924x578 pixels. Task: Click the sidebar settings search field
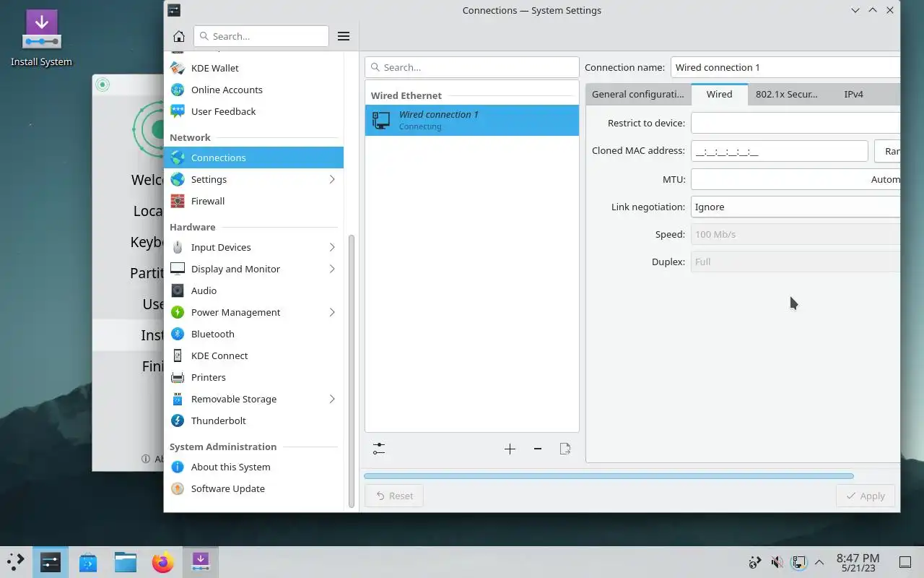tap(261, 36)
